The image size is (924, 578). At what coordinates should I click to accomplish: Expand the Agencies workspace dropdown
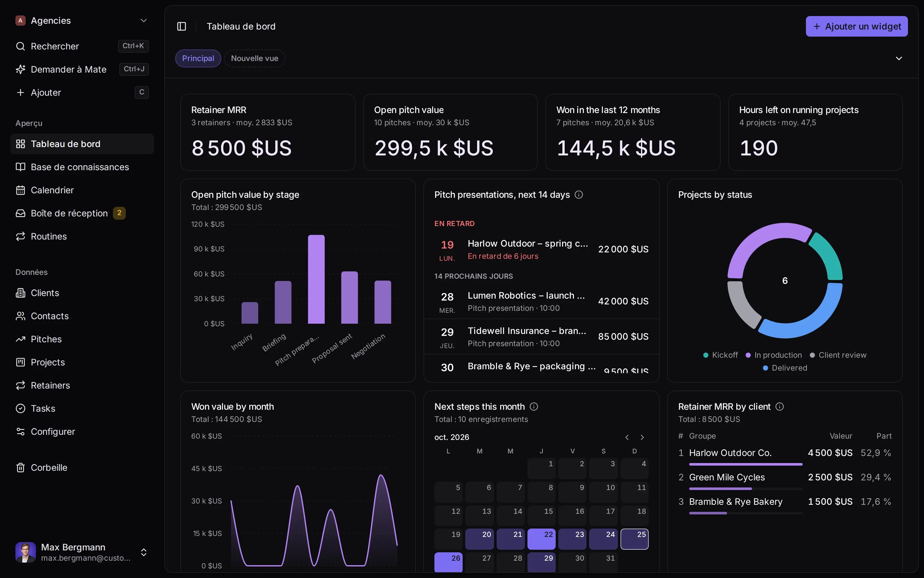[143, 21]
